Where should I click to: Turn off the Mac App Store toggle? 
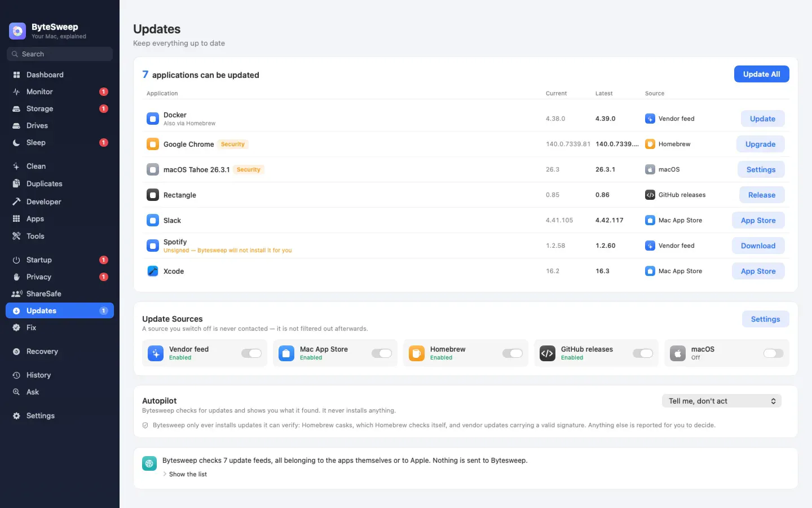382,353
